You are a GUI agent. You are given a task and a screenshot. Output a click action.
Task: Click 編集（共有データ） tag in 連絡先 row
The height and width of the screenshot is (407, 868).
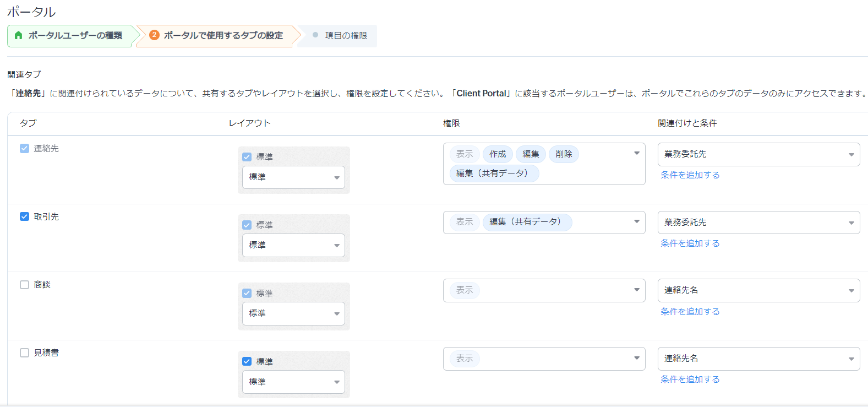(494, 173)
